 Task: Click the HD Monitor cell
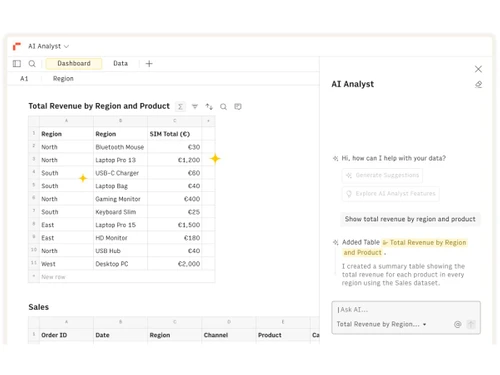[x=120, y=238]
